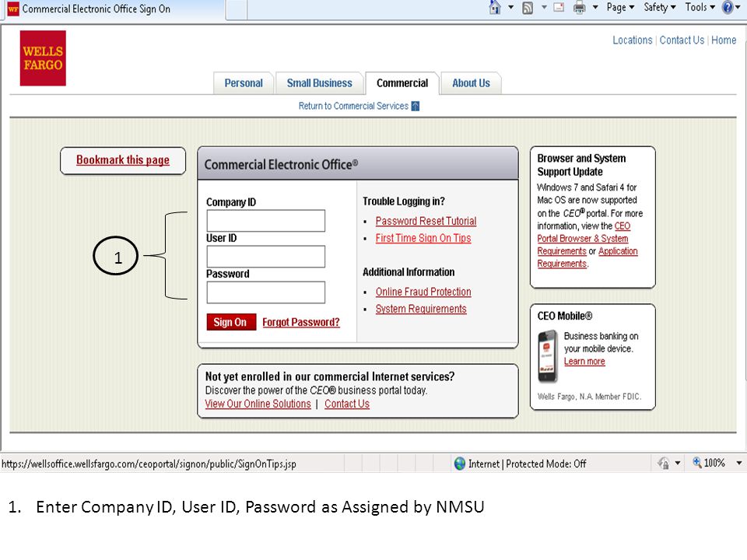This screenshot has width=747, height=560.
Task: Select the Commercial tab
Action: 402,83
